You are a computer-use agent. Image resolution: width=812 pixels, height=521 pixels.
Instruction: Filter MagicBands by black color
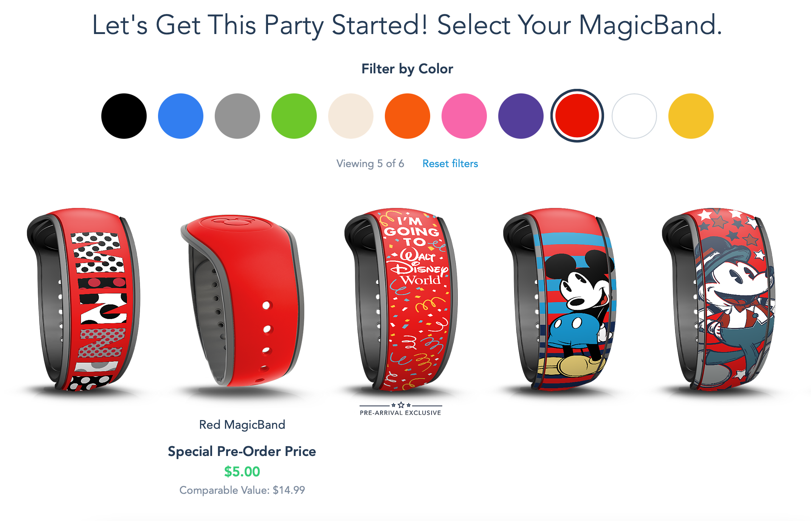124,116
